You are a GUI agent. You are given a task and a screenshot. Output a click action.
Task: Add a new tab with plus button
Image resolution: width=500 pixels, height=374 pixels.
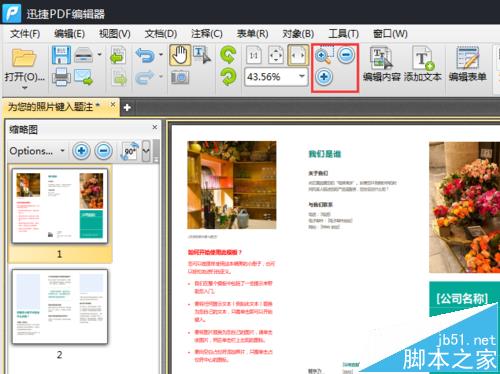click(x=127, y=108)
